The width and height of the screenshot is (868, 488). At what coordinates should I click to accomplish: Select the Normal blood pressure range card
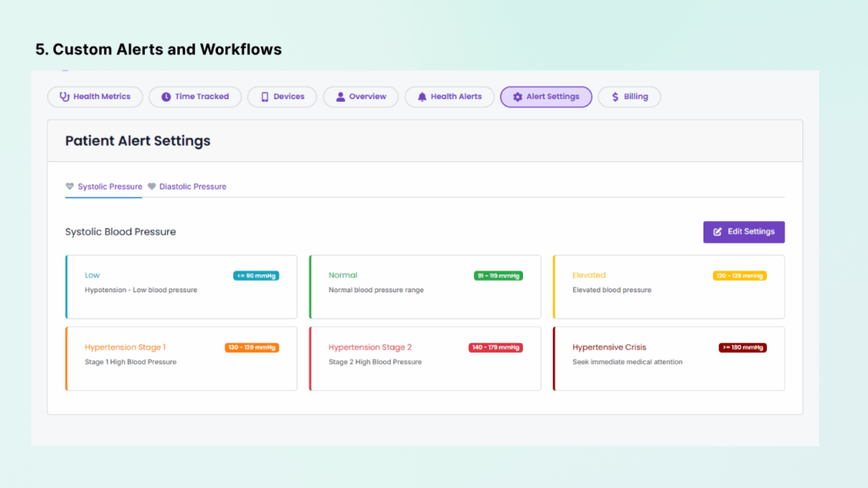pyautogui.click(x=425, y=286)
